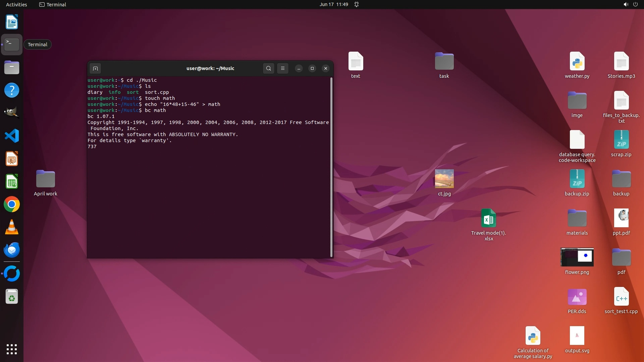Launch Visual Studio Code from dock
The width and height of the screenshot is (644, 362).
pos(12,136)
